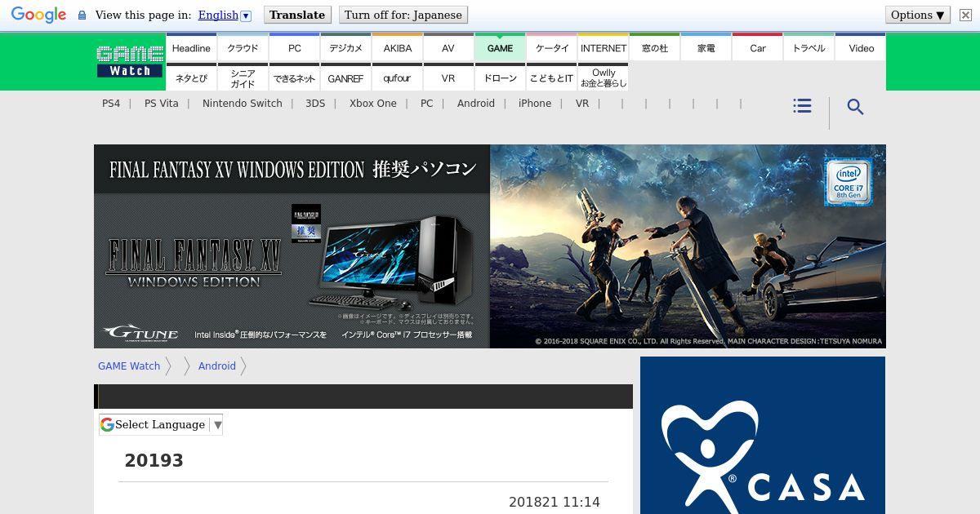
Task: Go to Android link in platform bar
Action: [476, 104]
